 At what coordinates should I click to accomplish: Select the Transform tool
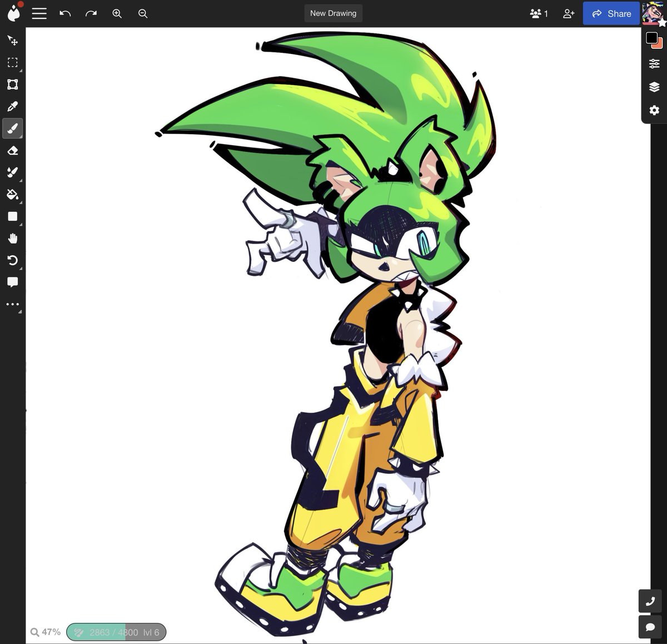(12, 85)
